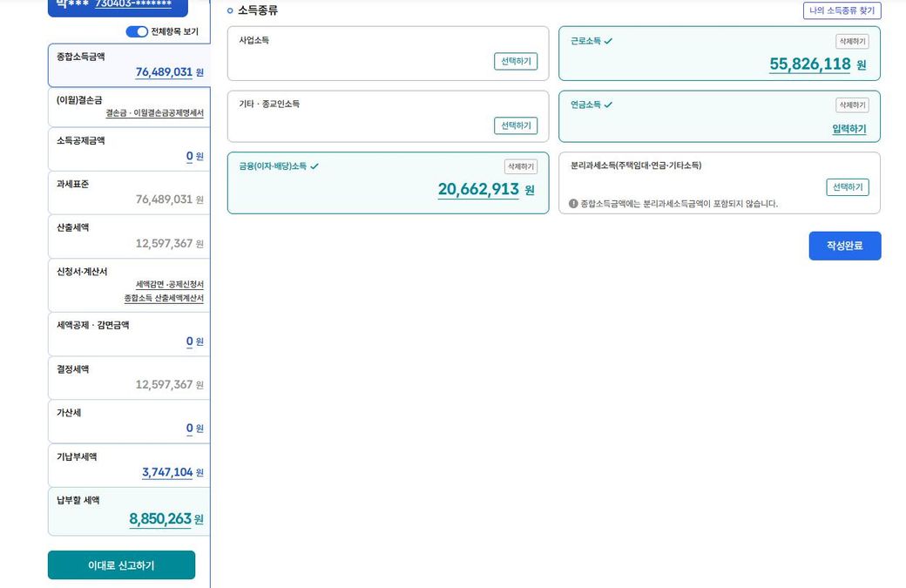Select 기타·종교인소득 via 선택하기

pos(515,125)
